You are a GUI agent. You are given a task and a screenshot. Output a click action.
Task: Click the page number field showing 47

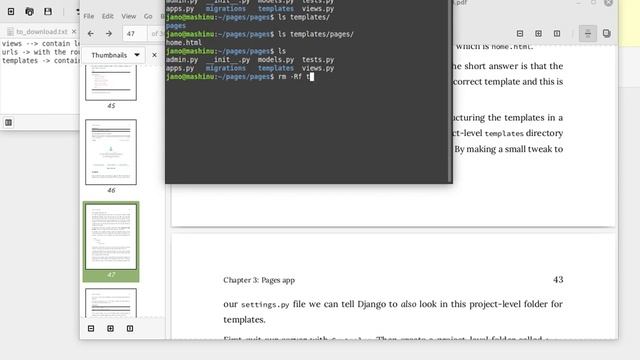pos(134,33)
